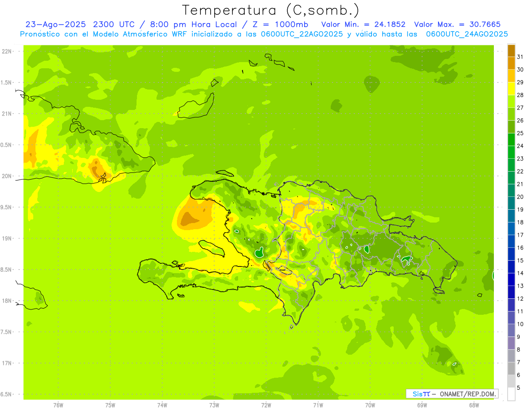Click the '9.5N' latitude axis label
This screenshot has height=411, width=532.
click(7, 207)
